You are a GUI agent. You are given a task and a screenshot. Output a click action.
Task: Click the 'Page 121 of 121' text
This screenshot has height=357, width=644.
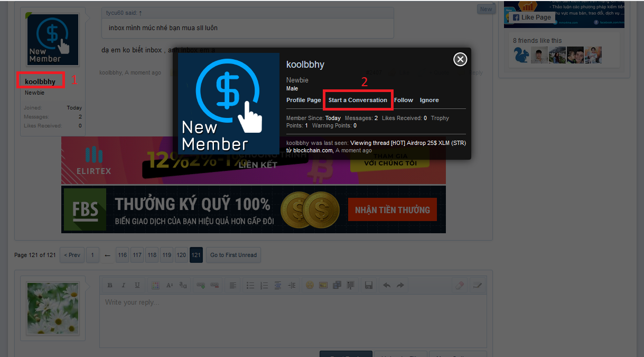35,255
